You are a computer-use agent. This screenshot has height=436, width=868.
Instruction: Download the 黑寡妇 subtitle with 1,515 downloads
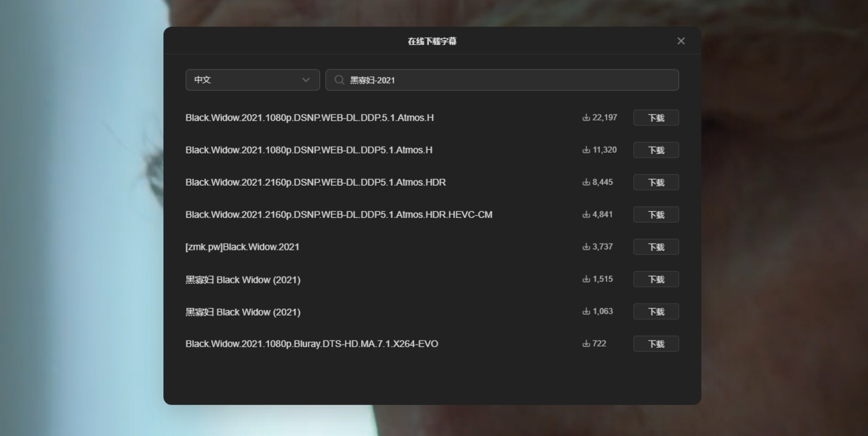(x=656, y=279)
